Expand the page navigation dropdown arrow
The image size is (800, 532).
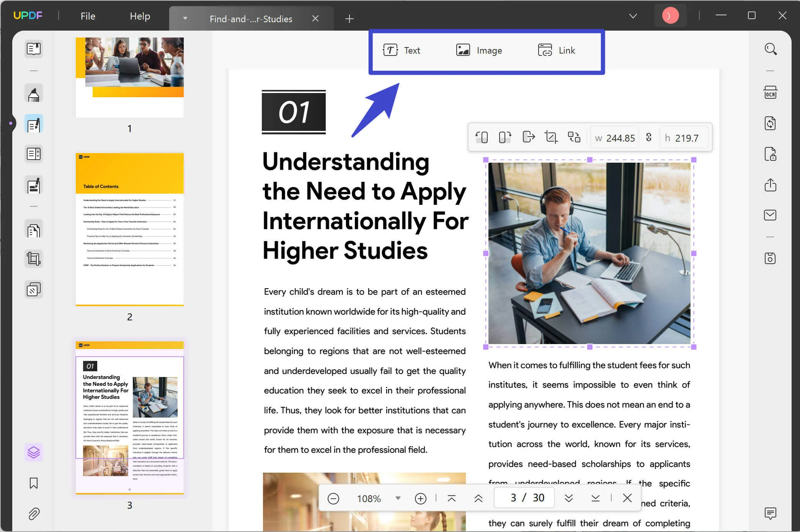(x=398, y=499)
